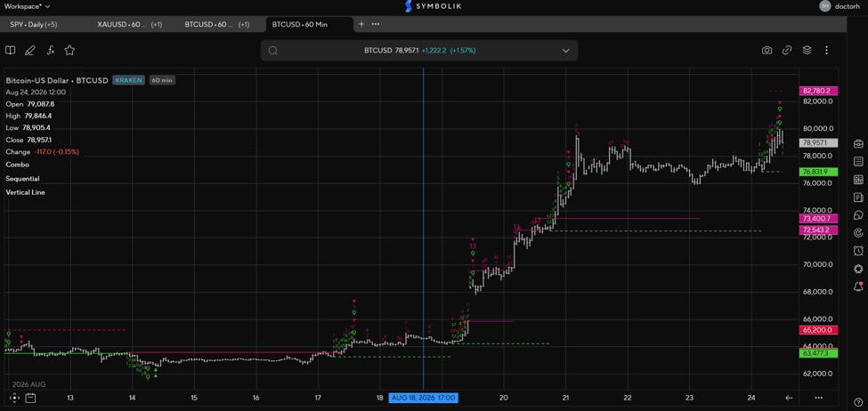868x411 pixels.
Task: Click the 60 min interval badge
Action: [162, 80]
